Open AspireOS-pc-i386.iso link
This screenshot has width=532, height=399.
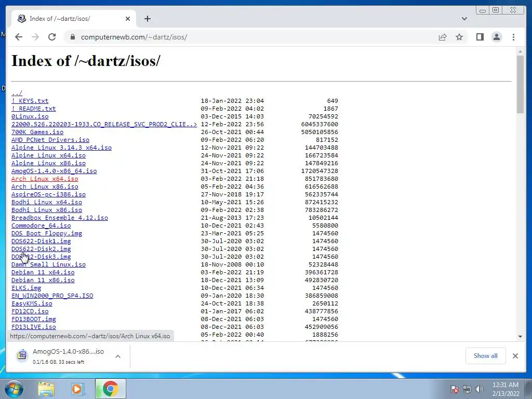click(48, 194)
